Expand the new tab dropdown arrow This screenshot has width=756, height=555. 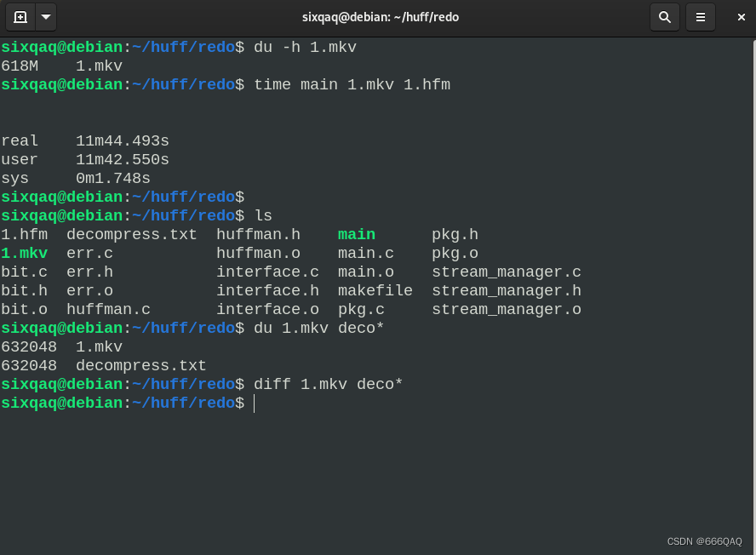click(x=46, y=17)
